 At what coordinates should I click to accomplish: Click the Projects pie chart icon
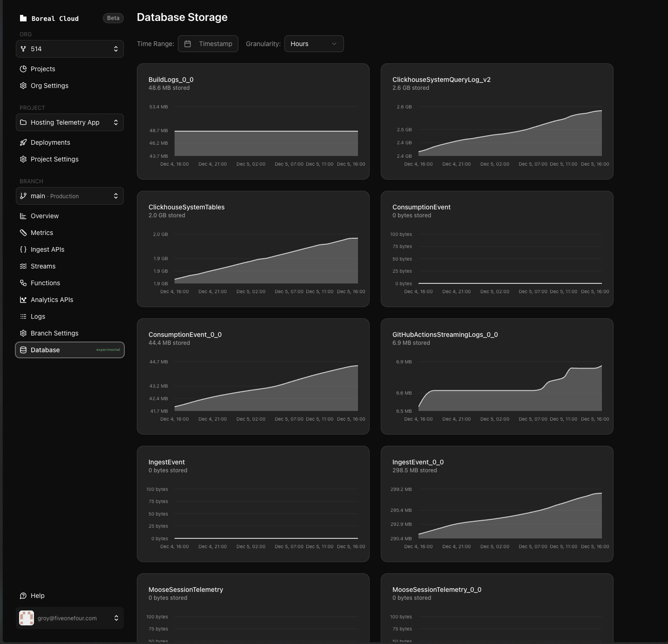[23, 69]
